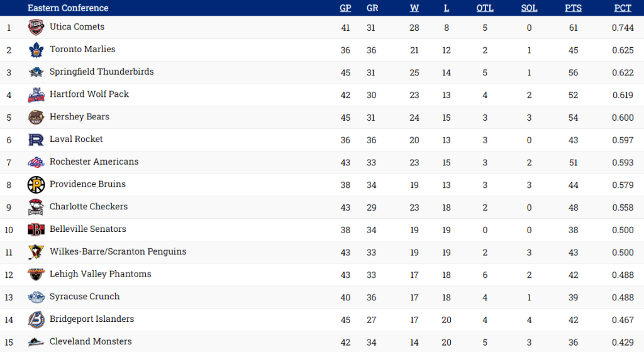Viewport: 644px width, 352px height.
Task: Sort by the OTL column header
Action: [x=485, y=8]
